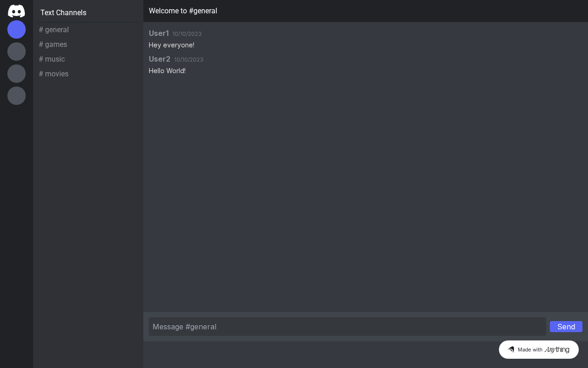Select the blue server circle
This screenshot has width=588, height=368.
tap(17, 29)
